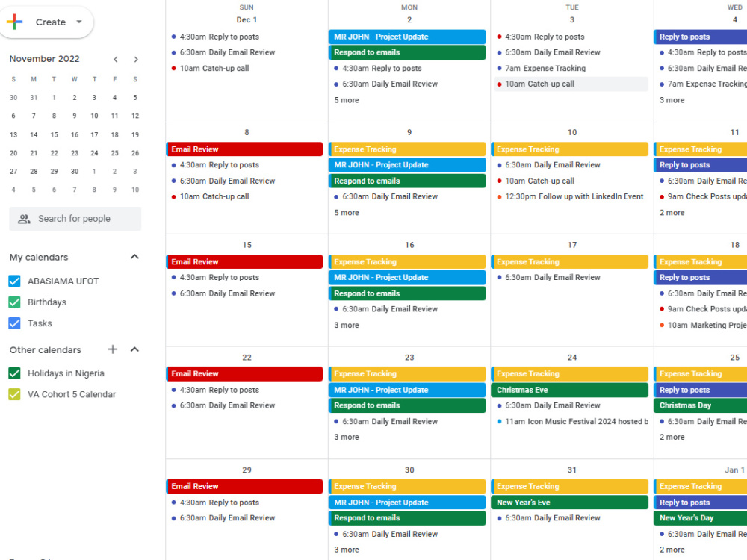Open 7am Expense Tracking on Dec 3
Screen dimensions: 747x560
(x=571, y=68)
